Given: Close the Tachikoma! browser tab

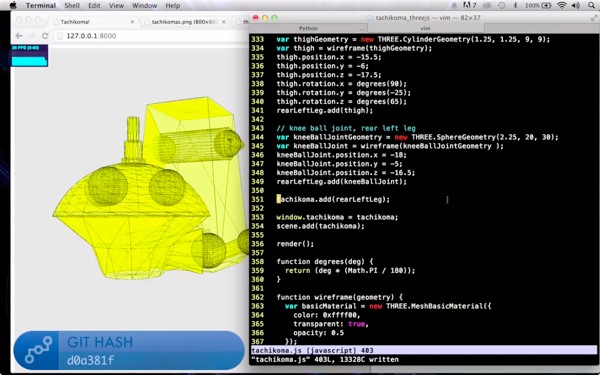Looking at the screenshot, I should click(x=132, y=22).
